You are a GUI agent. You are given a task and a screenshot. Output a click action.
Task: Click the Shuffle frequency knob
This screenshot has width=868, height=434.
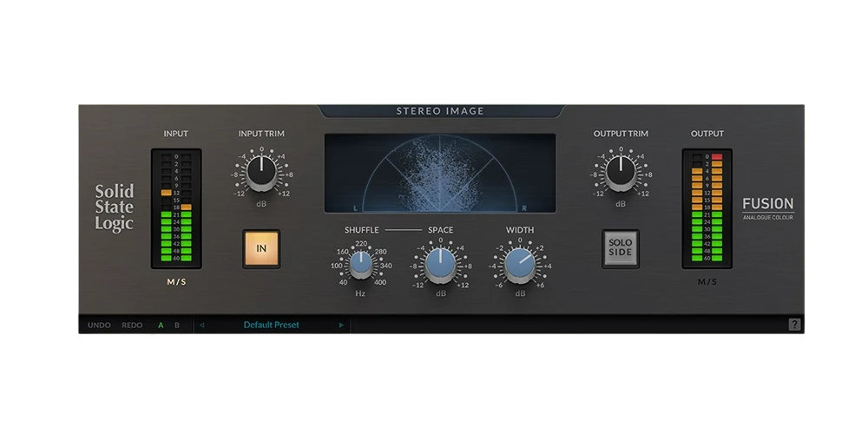coord(361,266)
